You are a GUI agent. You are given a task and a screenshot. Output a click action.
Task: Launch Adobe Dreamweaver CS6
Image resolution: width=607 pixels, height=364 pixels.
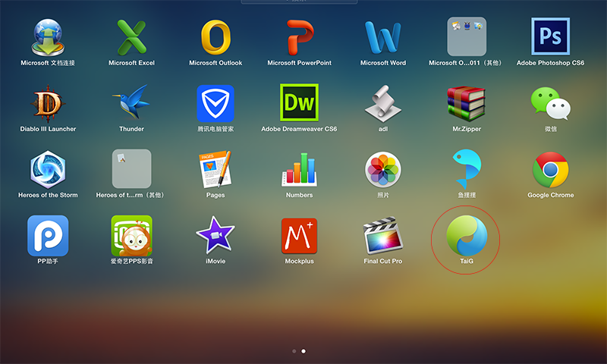[299, 102]
